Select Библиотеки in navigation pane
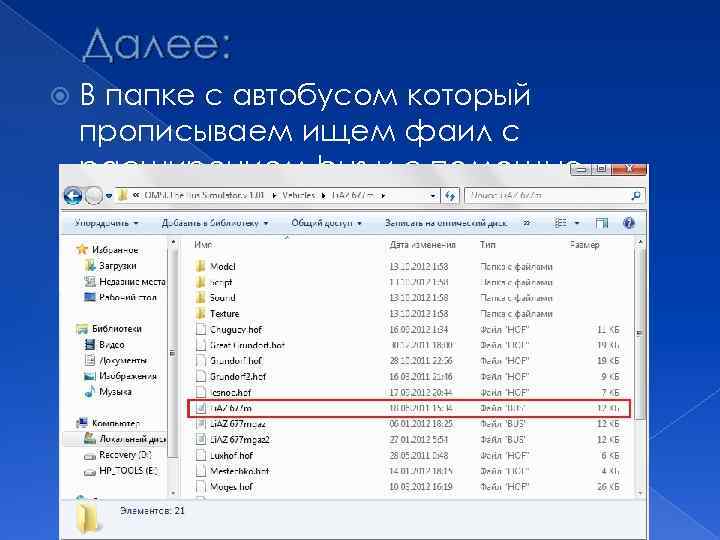720x540 pixels. click(109, 329)
